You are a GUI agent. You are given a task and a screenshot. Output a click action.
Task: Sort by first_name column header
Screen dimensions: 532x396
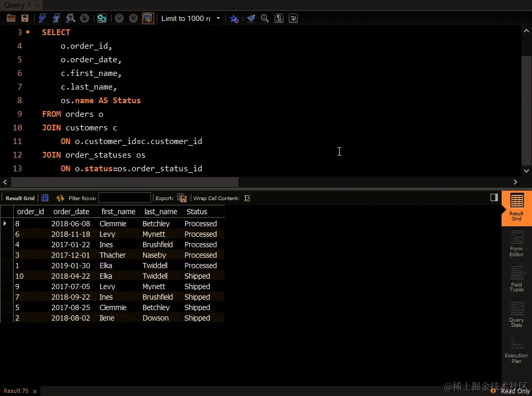click(118, 212)
